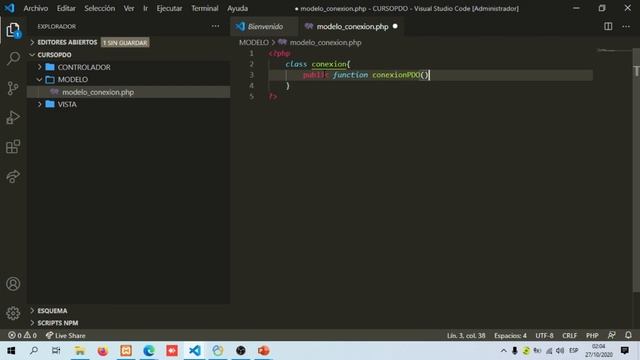Viewport: 640px width, 360px height.
Task: Click the MODELO breadcrumb
Action: click(253, 42)
